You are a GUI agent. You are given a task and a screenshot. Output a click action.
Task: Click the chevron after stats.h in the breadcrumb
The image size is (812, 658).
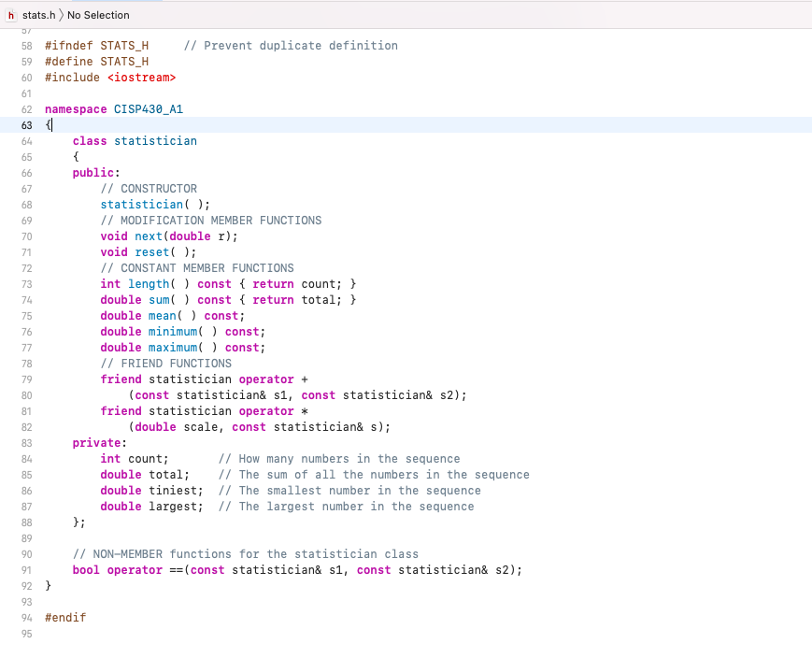(x=62, y=15)
